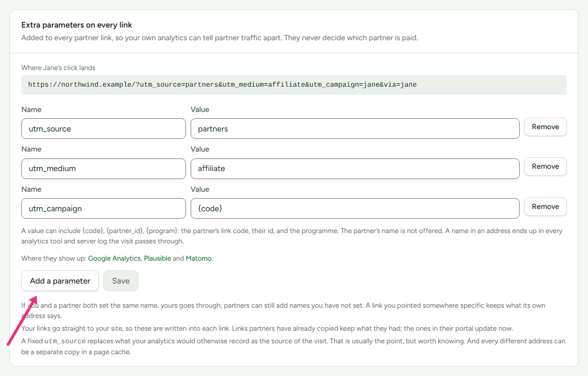The image size is (588, 376).
Task: Remove the utm_source parameter row
Action: click(x=546, y=127)
